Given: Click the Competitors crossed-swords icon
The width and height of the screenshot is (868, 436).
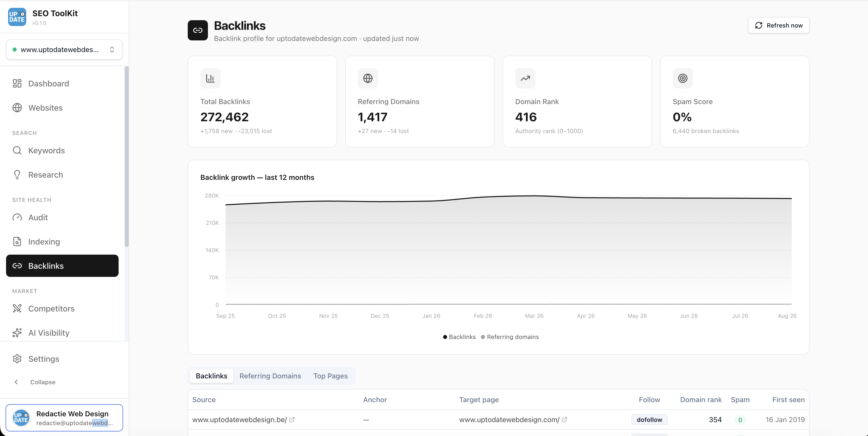Looking at the screenshot, I should [17, 308].
